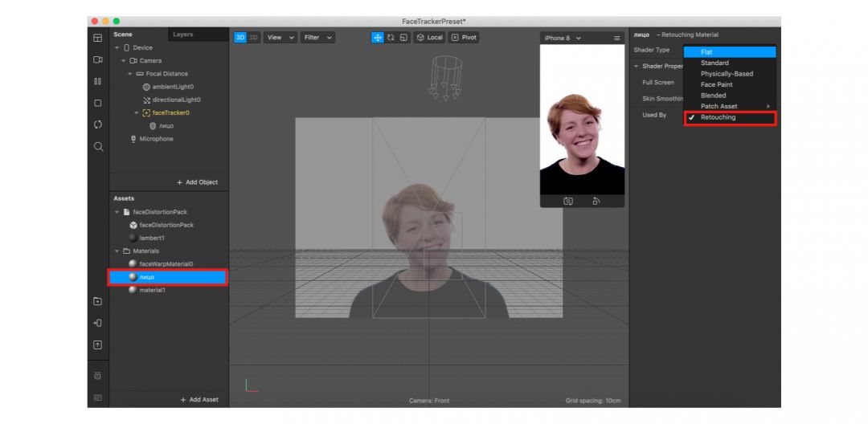868x424 pixels.
Task: Click the video camera icon in left sidebar
Action: (x=98, y=60)
